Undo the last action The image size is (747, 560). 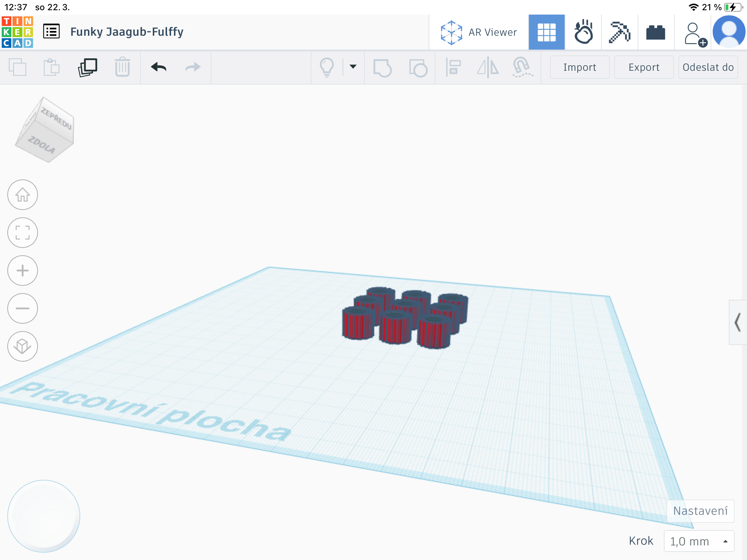click(158, 67)
